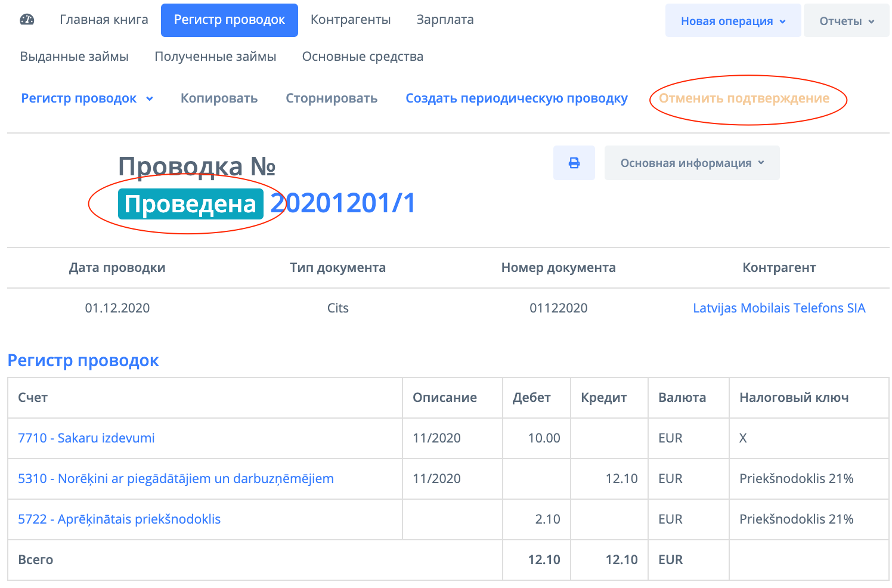Open Основные средства section
Screen dimensions: 892x588
click(363, 57)
